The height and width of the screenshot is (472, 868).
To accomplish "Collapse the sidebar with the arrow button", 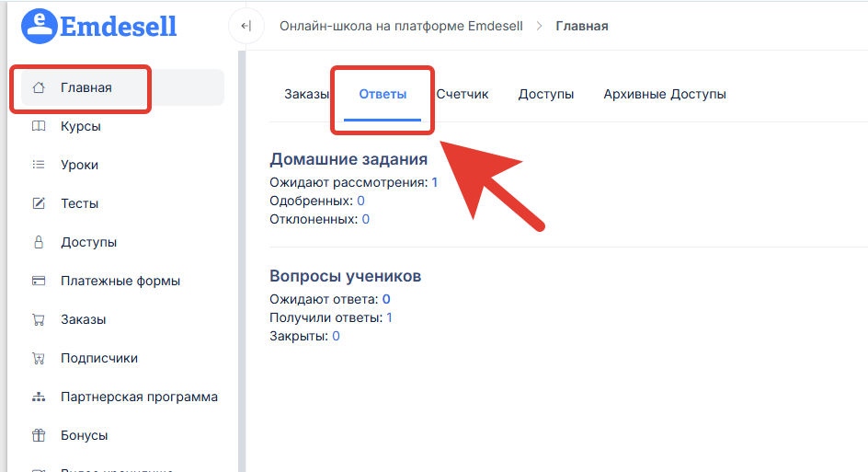I will tap(245, 27).
